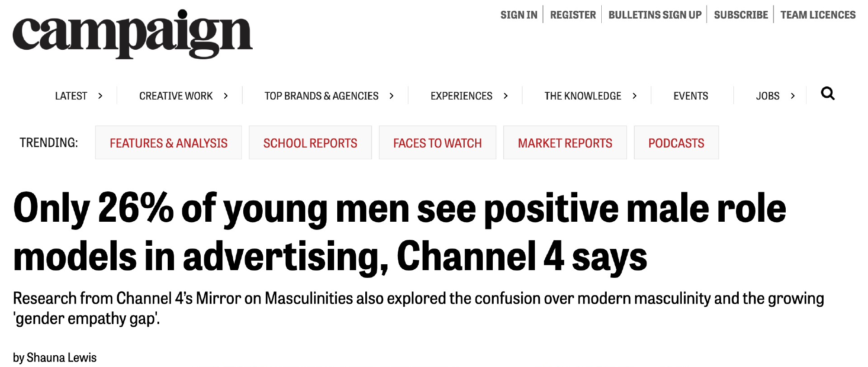Click the search magnifier icon
The image size is (868, 367).
(x=827, y=94)
